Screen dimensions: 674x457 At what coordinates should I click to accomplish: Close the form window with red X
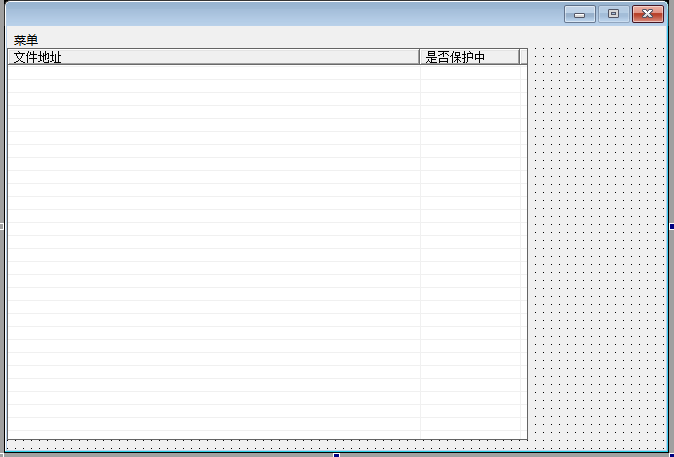point(648,14)
